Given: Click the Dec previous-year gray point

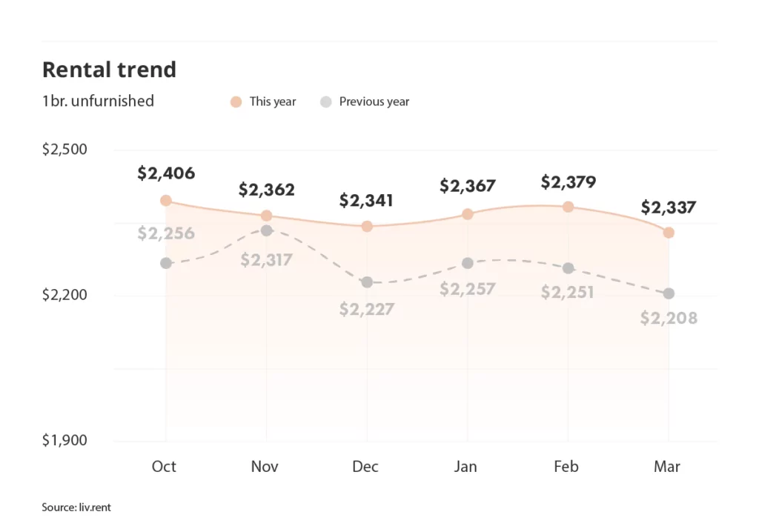Looking at the screenshot, I should (x=367, y=282).
